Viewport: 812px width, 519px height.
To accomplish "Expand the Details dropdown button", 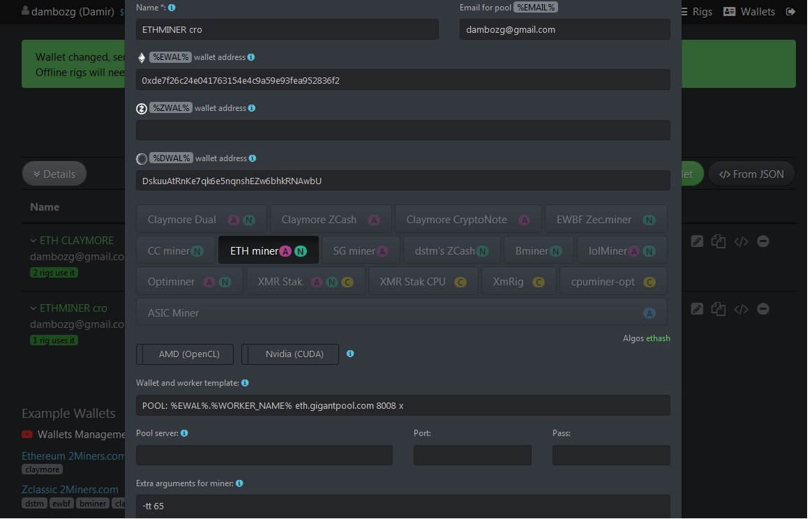I will [54, 174].
